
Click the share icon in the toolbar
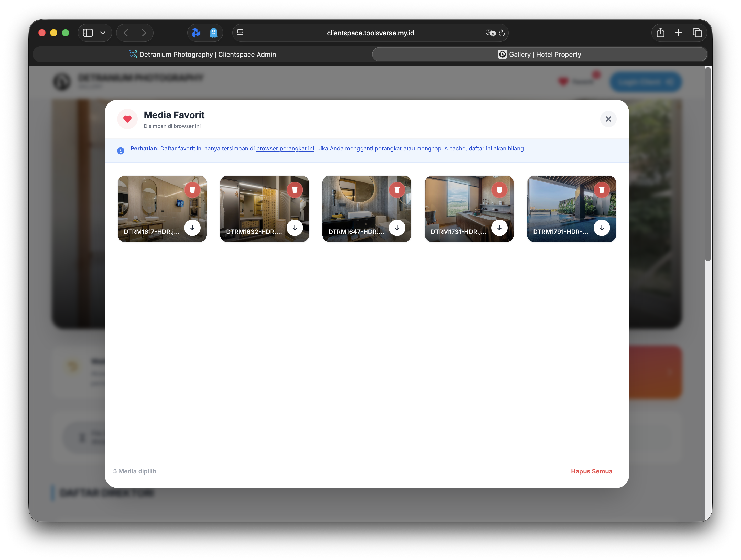tap(660, 33)
